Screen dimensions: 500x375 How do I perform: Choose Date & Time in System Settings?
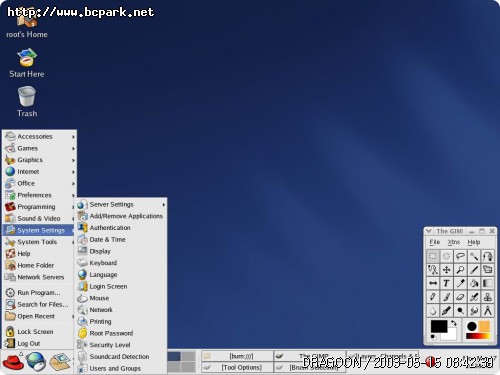click(x=121, y=239)
